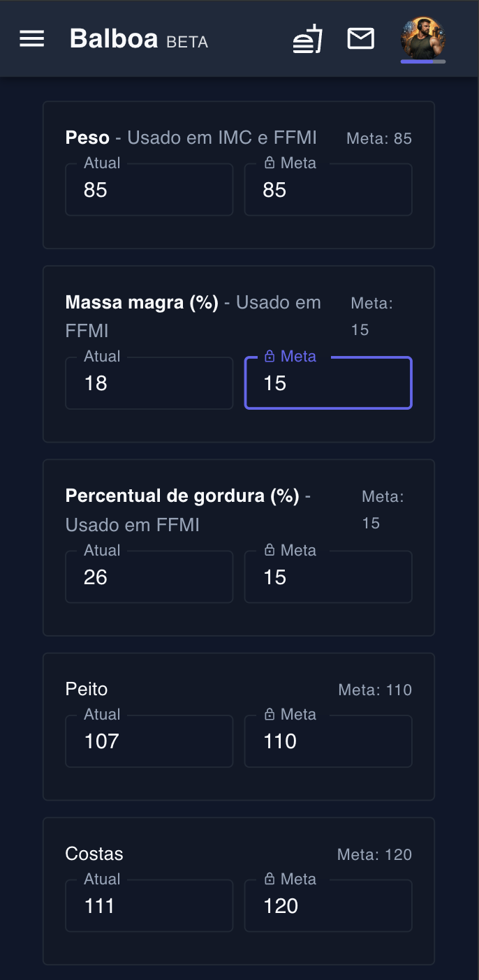
Task: Open the hamburger navigation menu
Action: click(31, 38)
